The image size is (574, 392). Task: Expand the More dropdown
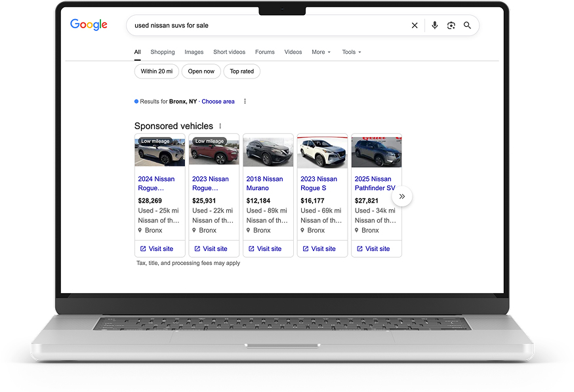point(321,52)
